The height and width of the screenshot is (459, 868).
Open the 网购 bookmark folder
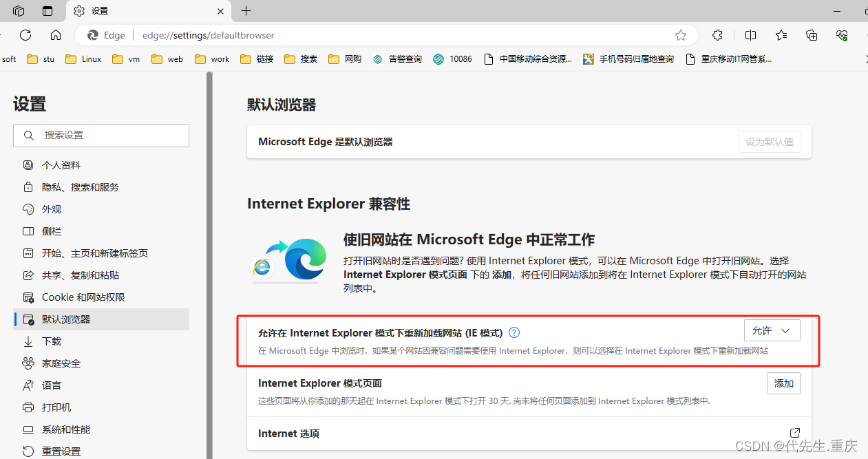[x=345, y=59]
